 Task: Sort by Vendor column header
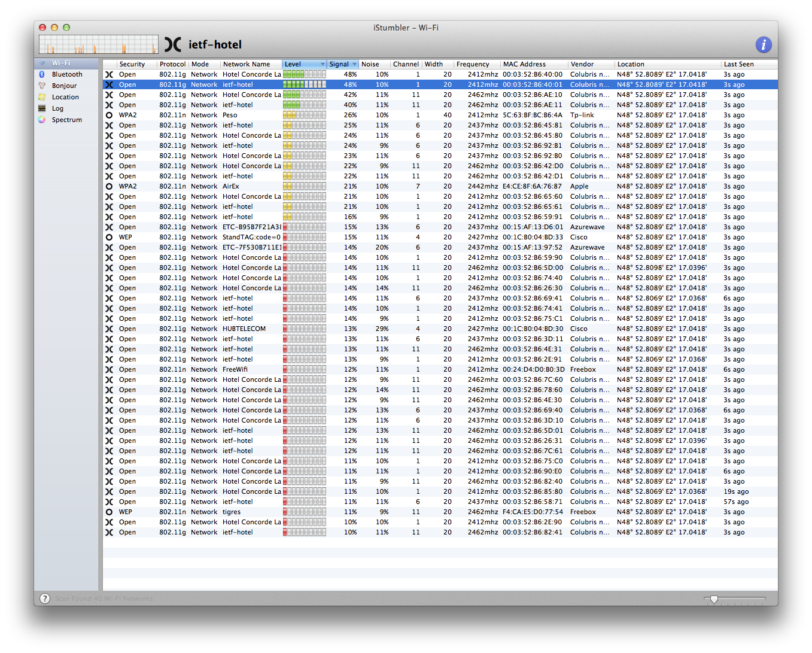(x=591, y=64)
